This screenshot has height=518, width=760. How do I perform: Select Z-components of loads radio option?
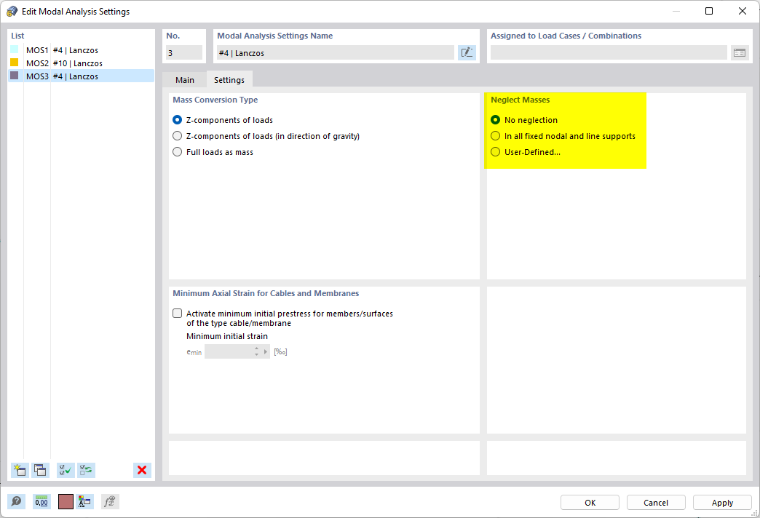coord(177,120)
